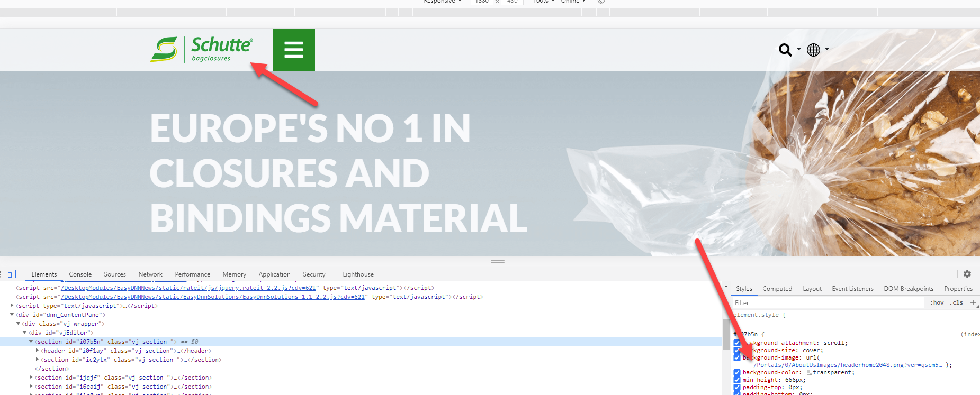The height and width of the screenshot is (395, 980).
Task: Uncheck the background-size declaration checkbox
Action: [737, 350]
